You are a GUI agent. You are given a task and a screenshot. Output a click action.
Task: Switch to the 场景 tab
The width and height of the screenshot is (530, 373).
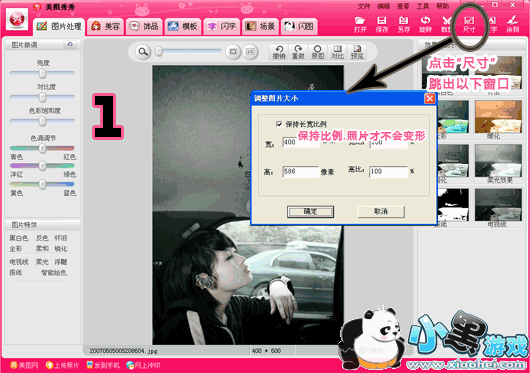point(261,27)
